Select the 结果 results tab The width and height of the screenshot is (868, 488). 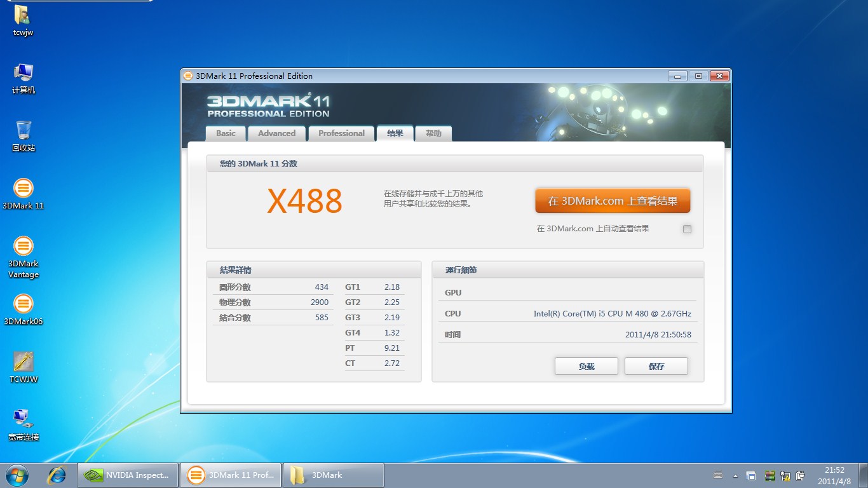pyautogui.click(x=395, y=133)
